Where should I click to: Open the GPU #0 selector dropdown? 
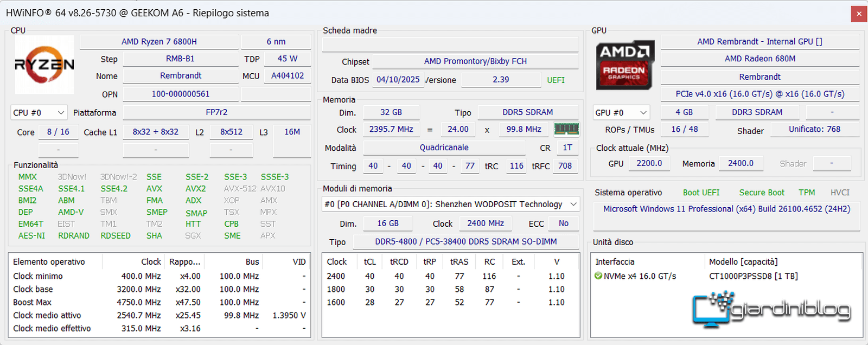621,113
